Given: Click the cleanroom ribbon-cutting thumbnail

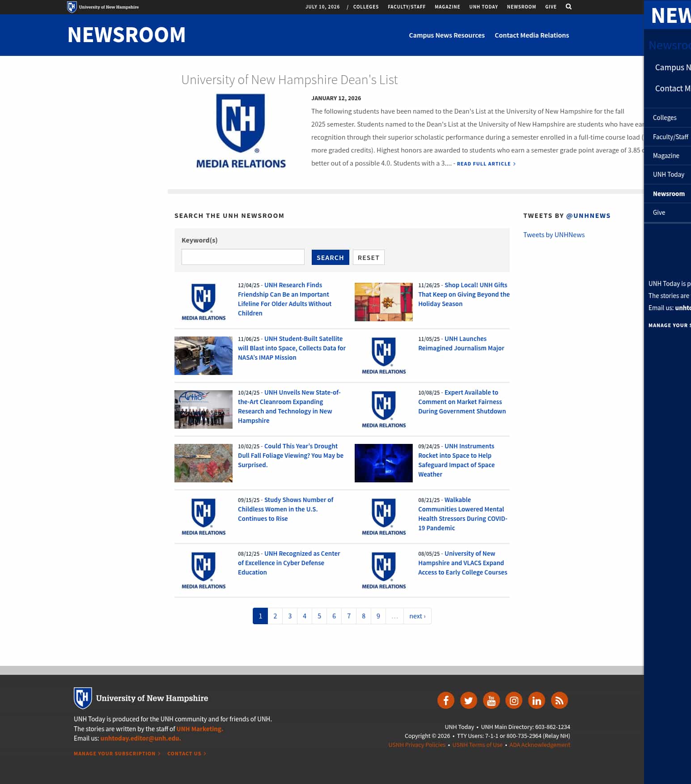Looking at the screenshot, I should (203, 409).
